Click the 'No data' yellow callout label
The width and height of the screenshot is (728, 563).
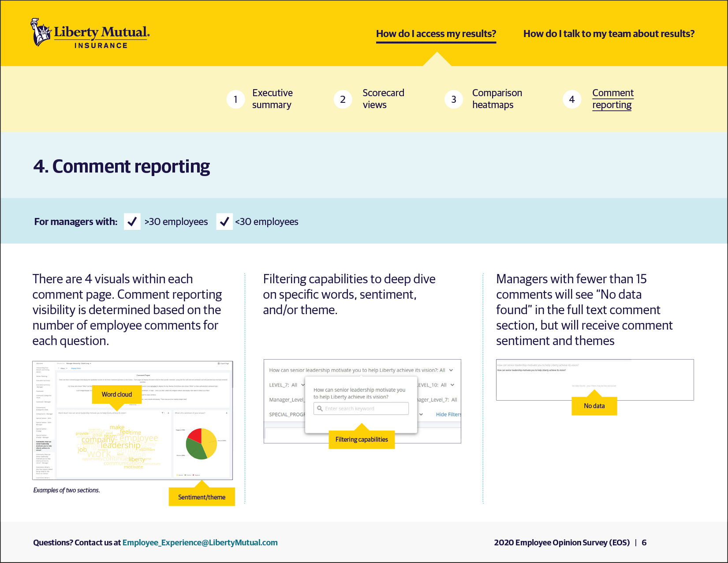(x=594, y=406)
